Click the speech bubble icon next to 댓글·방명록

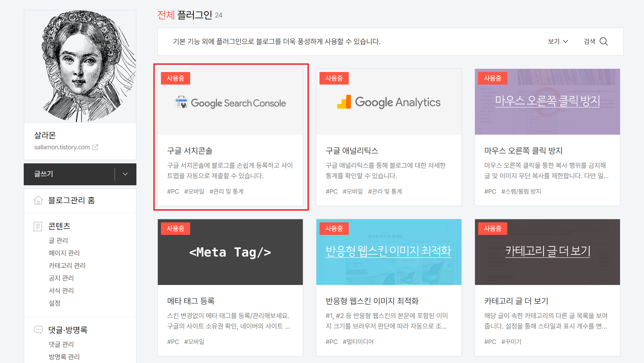coord(38,330)
